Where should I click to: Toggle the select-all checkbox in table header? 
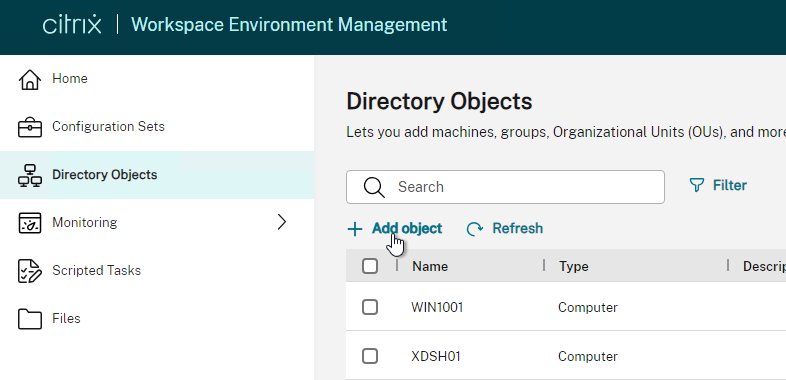pos(370,266)
